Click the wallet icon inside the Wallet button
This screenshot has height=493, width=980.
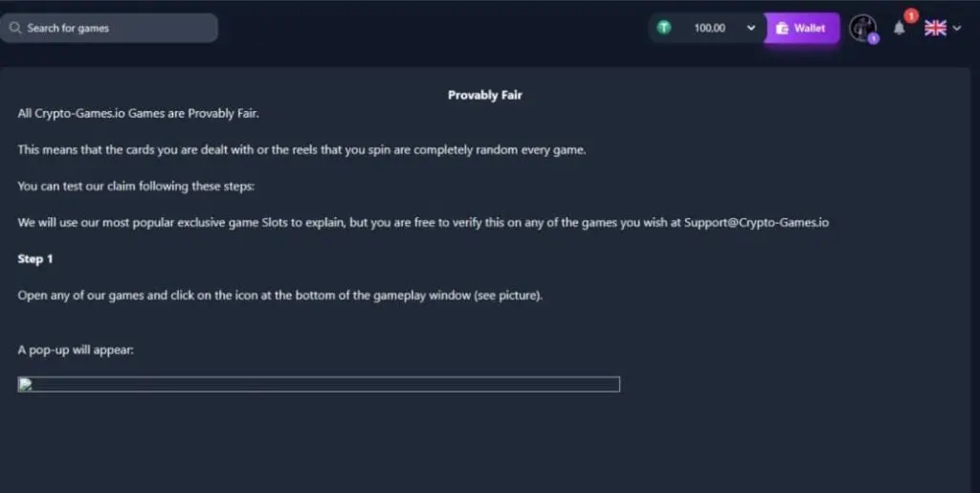coord(782,28)
